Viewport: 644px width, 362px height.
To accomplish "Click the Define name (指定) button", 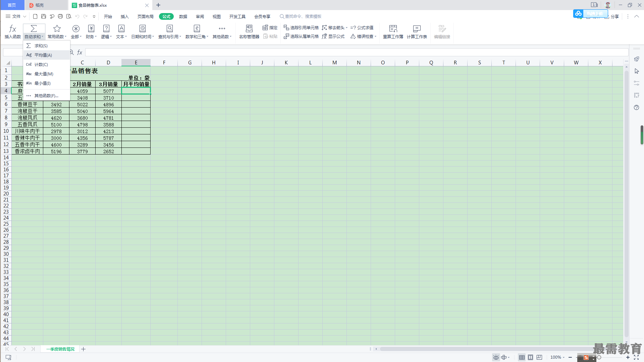I will [x=270, y=27].
